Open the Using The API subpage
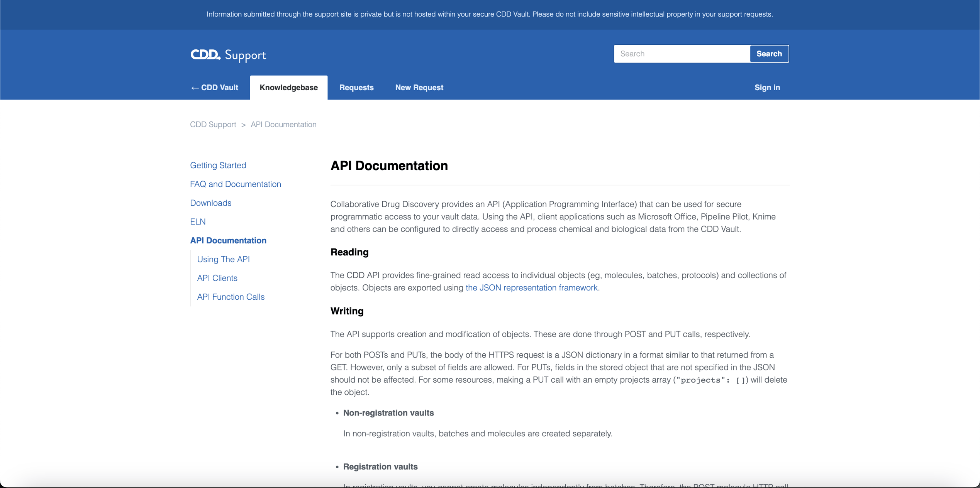Viewport: 980px width, 488px height. (x=223, y=259)
